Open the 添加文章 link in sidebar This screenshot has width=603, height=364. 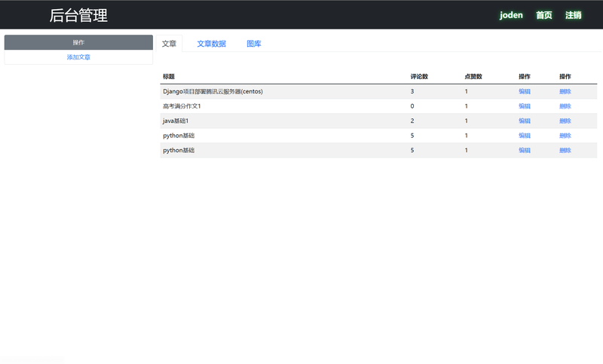point(78,57)
